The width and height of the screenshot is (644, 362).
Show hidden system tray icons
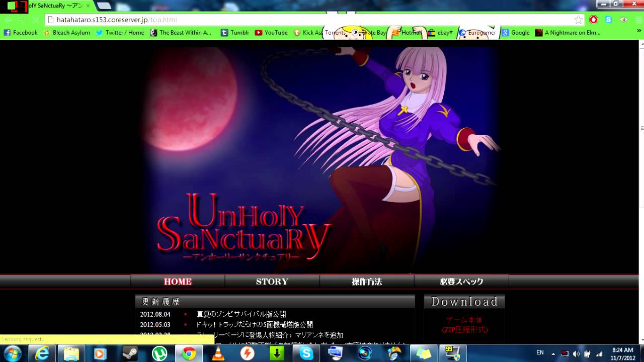click(553, 353)
